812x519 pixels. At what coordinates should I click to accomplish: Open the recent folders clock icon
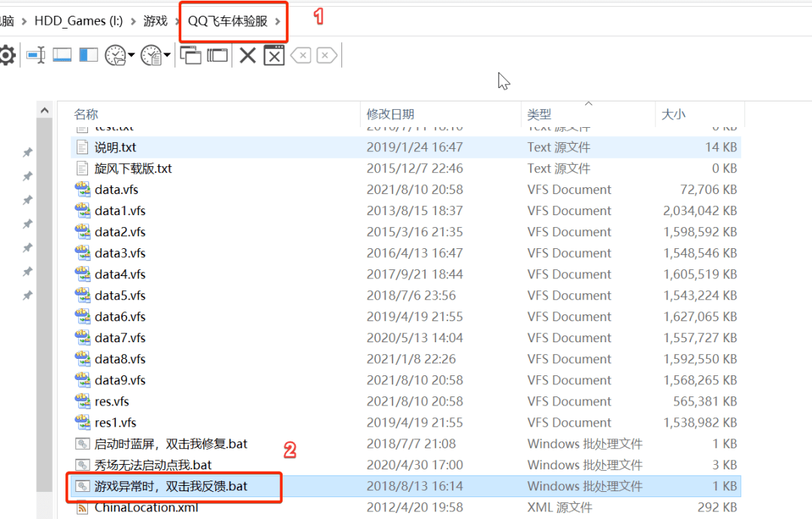(116, 55)
